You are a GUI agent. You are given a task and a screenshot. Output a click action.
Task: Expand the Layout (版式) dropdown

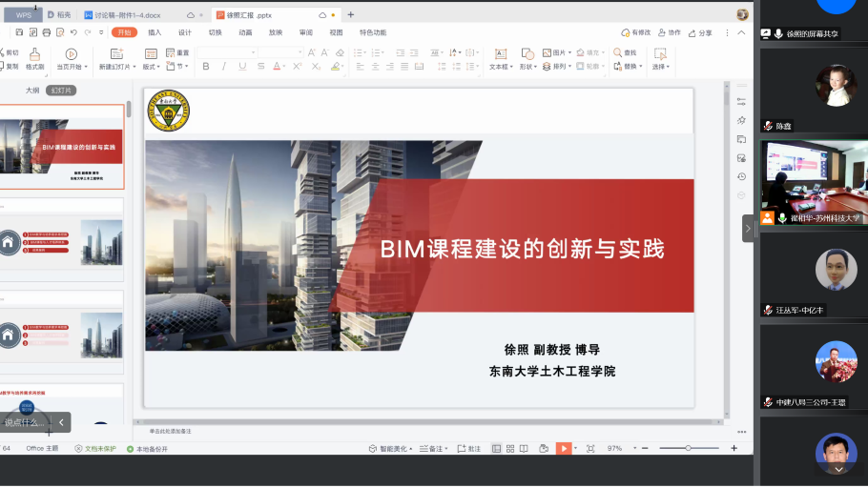click(x=152, y=67)
